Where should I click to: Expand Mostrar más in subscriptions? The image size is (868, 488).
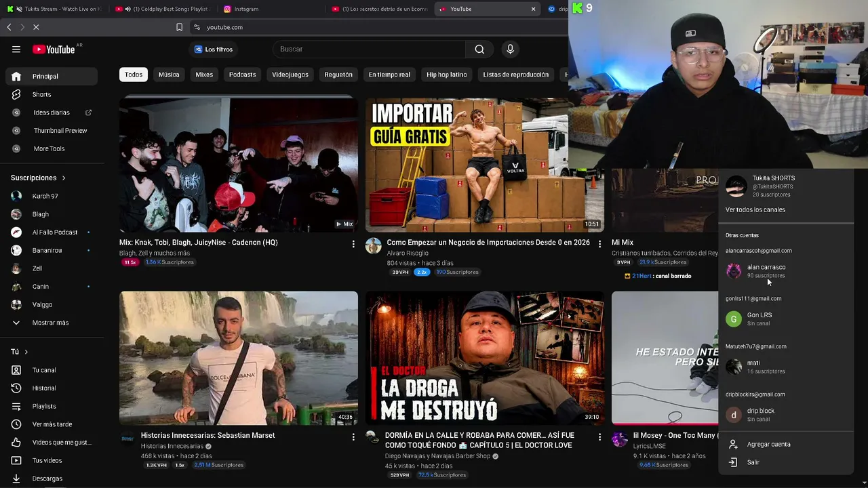point(52,323)
